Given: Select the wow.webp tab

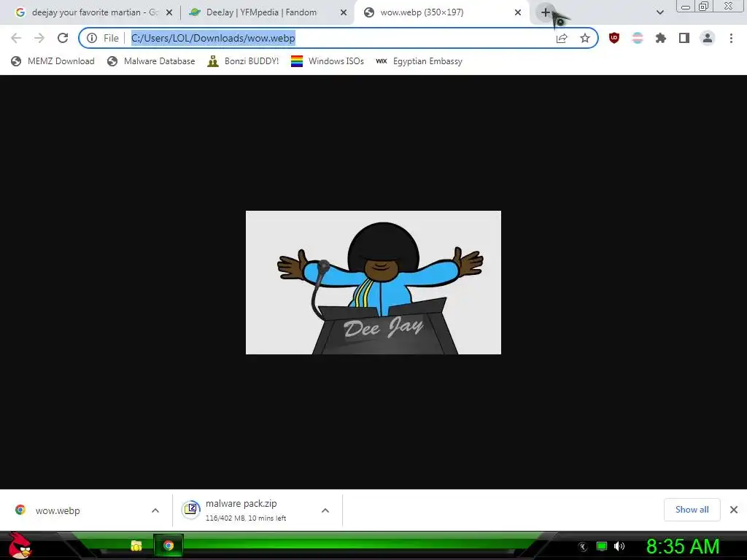Looking at the screenshot, I should pyautogui.click(x=441, y=12).
